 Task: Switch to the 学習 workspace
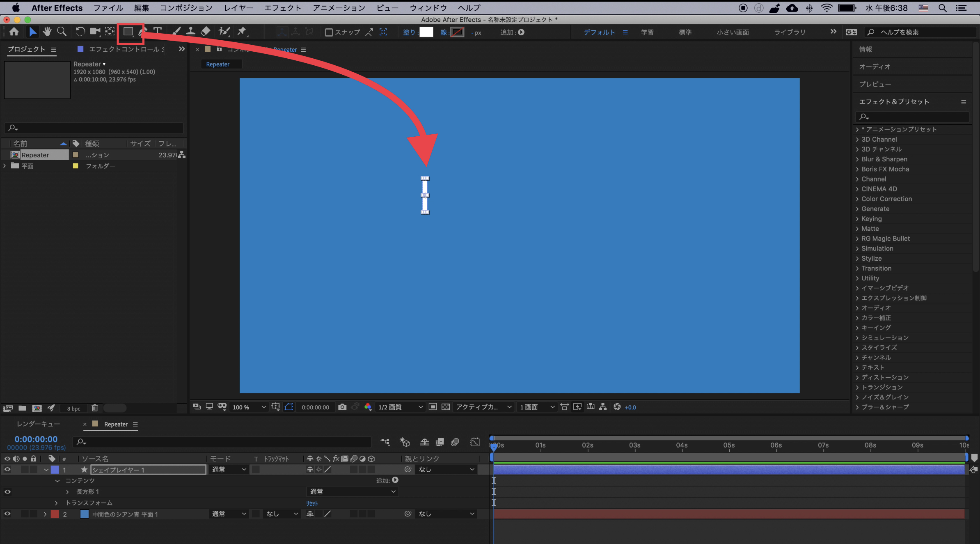[x=647, y=32]
